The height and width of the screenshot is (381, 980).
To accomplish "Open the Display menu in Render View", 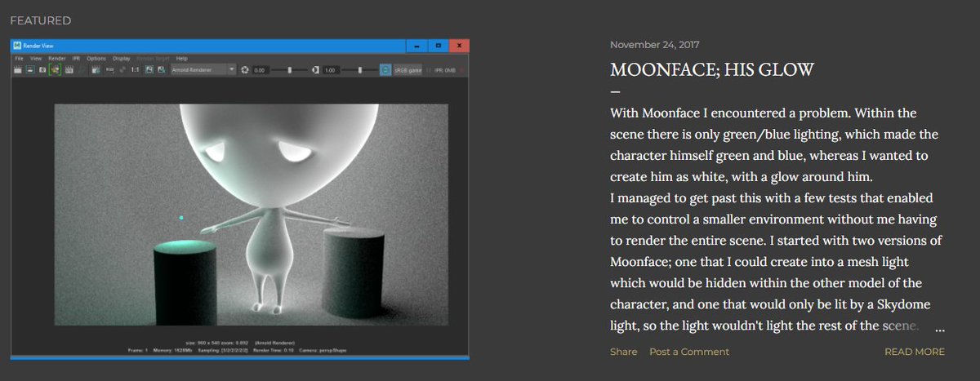I will pyautogui.click(x=122, y=59).
